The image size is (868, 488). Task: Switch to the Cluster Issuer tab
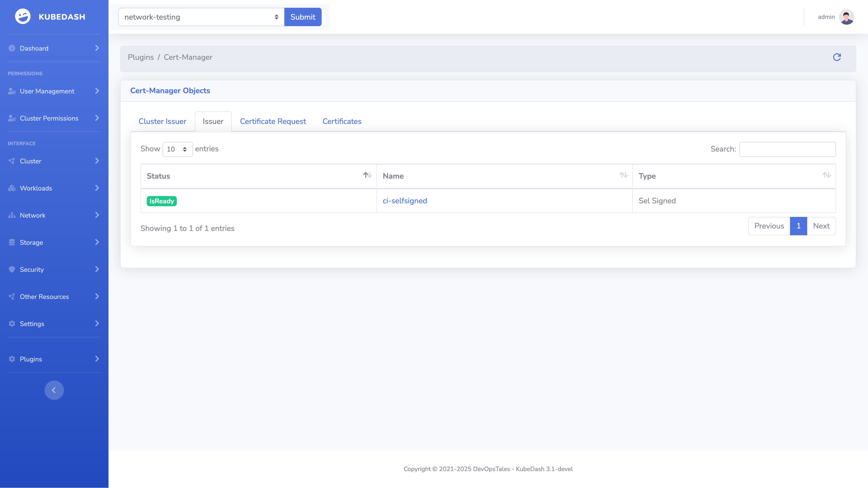tap(162, 122)
